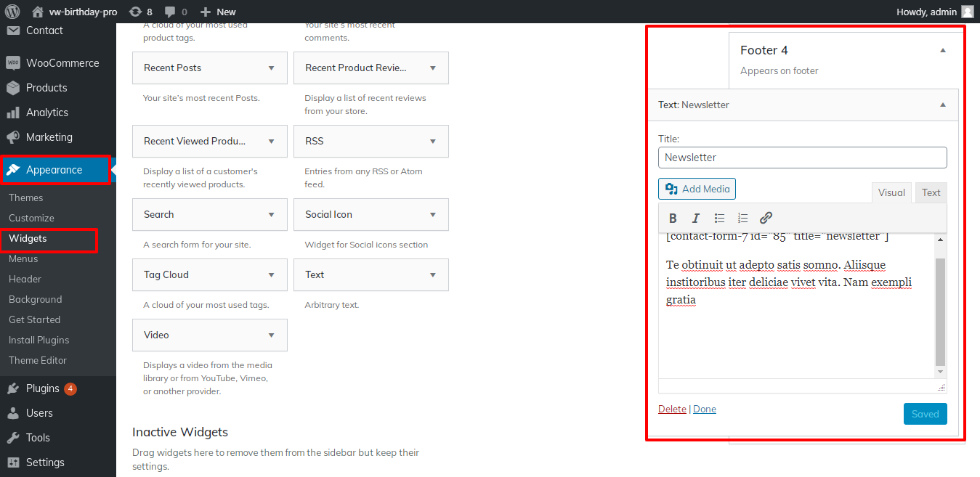This screenshot has width=980, height=477.
Task: Expand the RSS widget dropdown arrow
Action: pyautogui.click(x=432, y=142)
